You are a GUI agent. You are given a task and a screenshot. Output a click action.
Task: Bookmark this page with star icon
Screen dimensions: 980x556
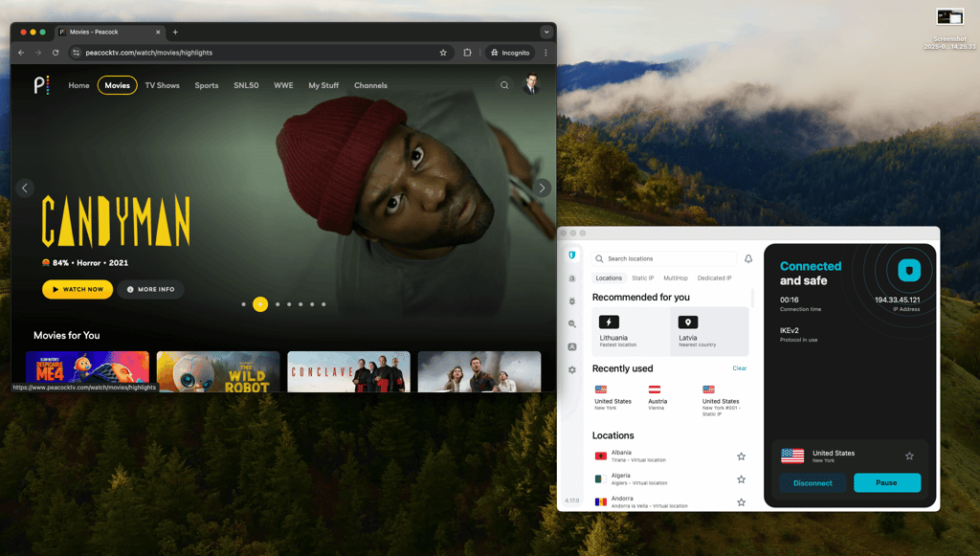[443, 53]
